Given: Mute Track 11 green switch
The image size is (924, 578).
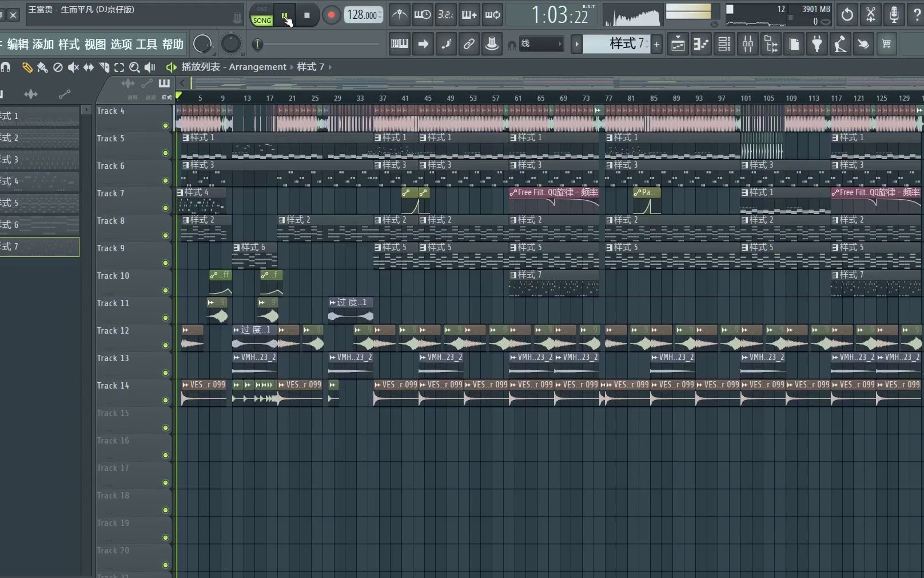Looking at the screenshot, I should click(x=166, y=318).
